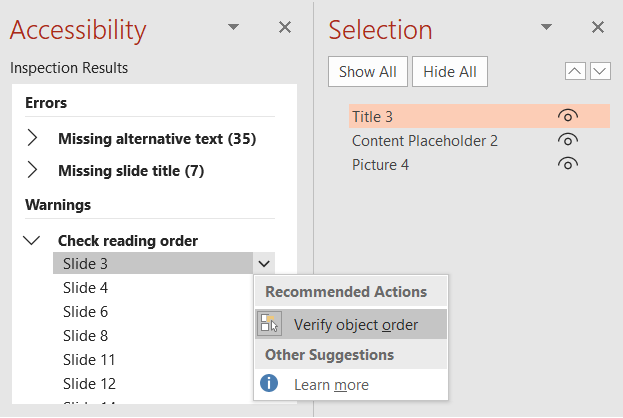This screenshot has height=418, width=623.
Task: Click Missing slide title (7) label
Action: pyautogui.click(x=131, y=170)
